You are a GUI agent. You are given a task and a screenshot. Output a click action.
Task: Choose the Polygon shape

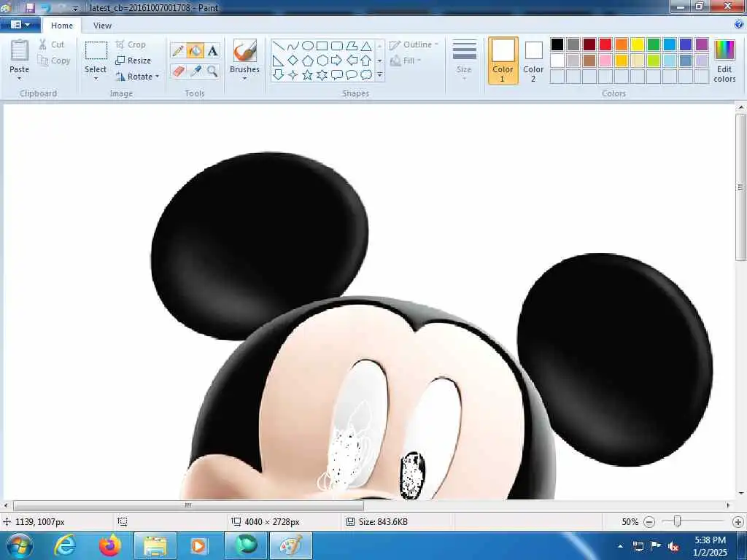(352, 46)
